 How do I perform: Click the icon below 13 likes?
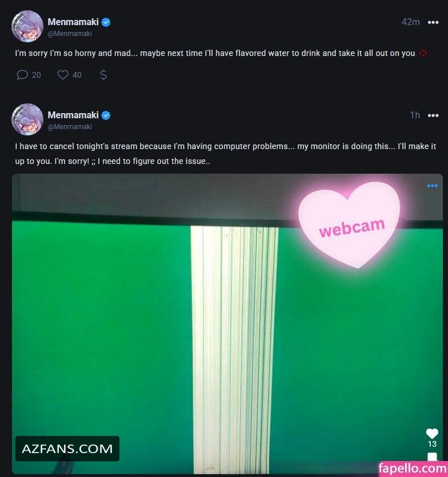[432, 456]
